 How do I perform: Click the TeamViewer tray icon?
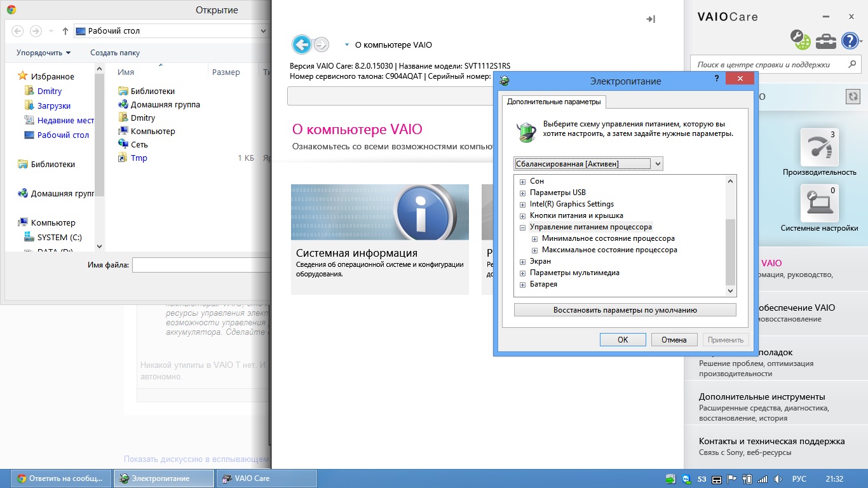(x=686, y=478)
